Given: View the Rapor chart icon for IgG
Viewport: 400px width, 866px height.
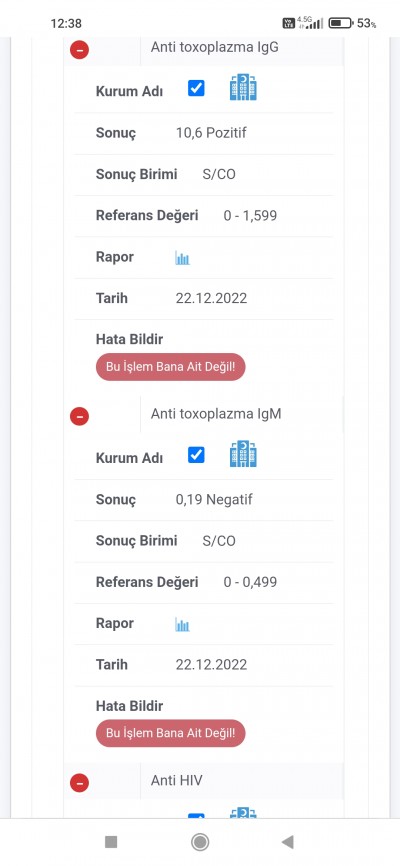Looking at the screenshot, I should tap(182, 258).
